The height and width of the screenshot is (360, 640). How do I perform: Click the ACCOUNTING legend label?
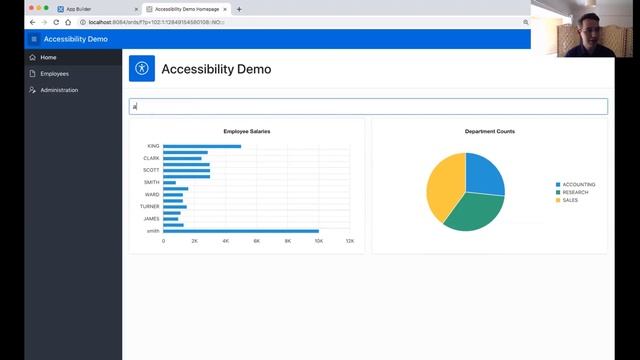(x=579, y=184)
